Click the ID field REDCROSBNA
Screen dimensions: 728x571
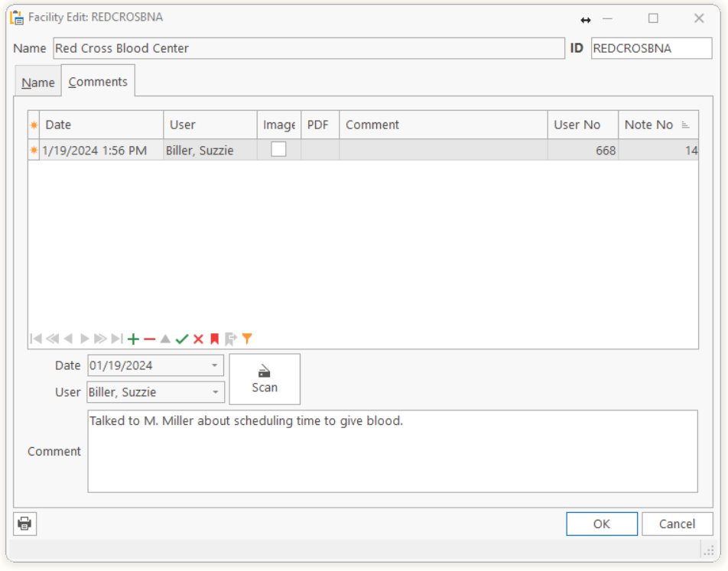652,48
